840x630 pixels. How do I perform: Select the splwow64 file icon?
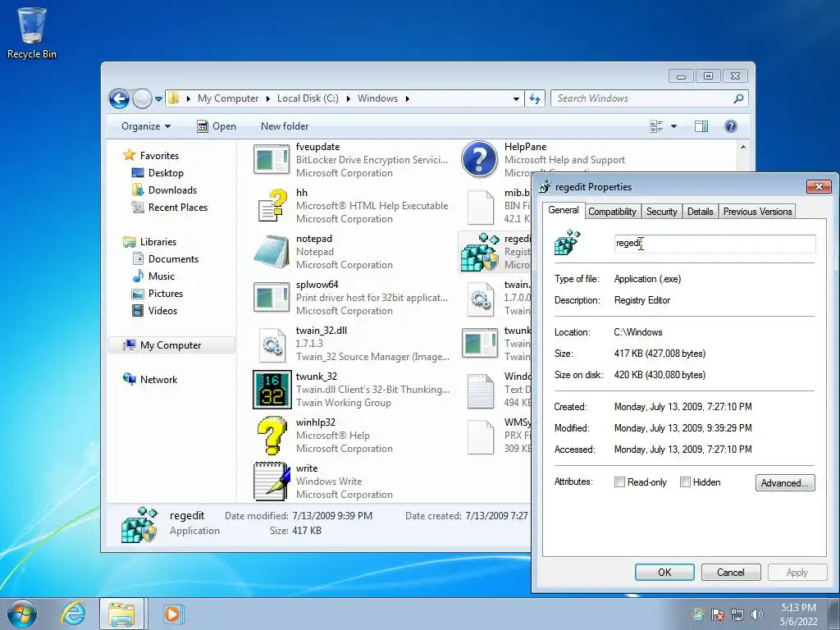coord(272,297)
